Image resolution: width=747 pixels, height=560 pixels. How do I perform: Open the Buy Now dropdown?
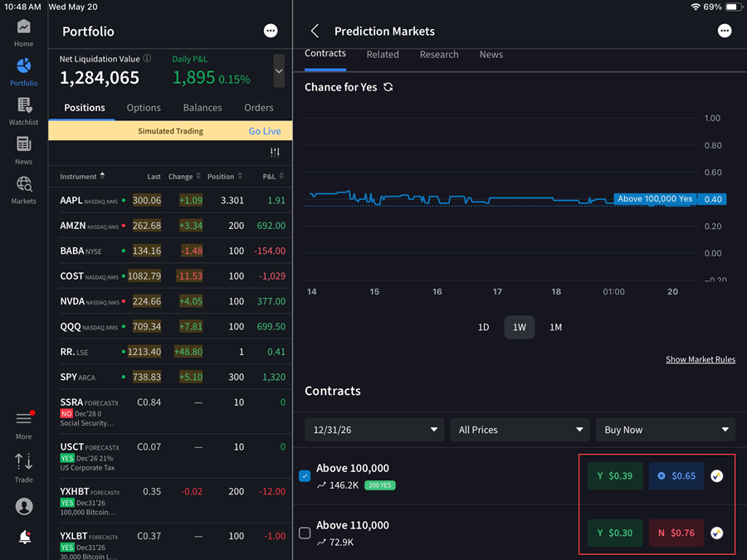click(666, 430)
